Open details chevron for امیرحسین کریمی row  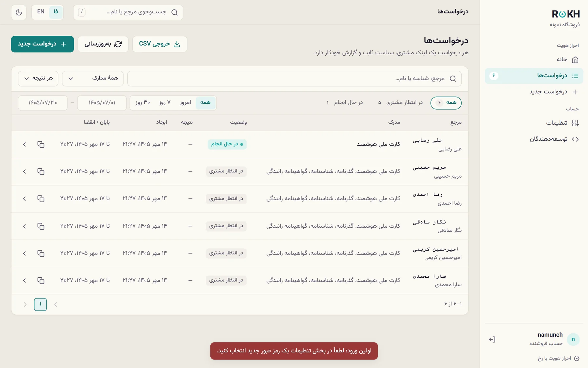click(24, 253)
